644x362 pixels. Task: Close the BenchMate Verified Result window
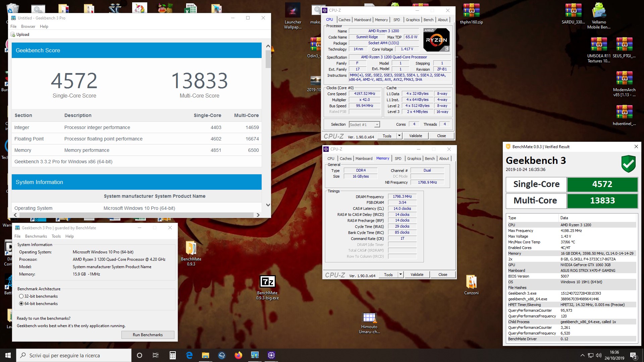tap(636, 146)
